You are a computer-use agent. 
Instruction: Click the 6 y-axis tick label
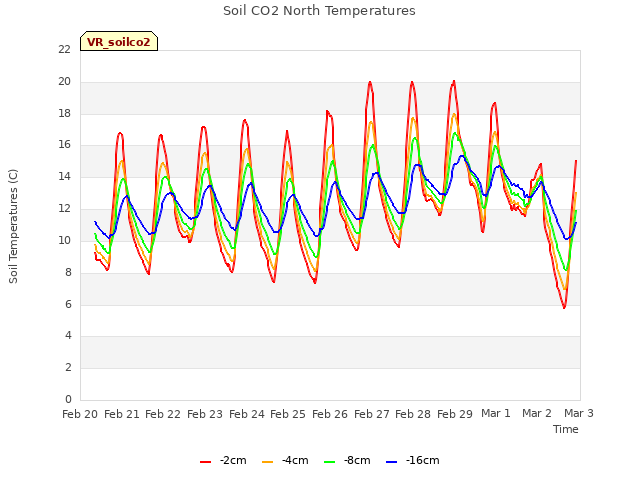pyautogui.click(x=68, y=304)
